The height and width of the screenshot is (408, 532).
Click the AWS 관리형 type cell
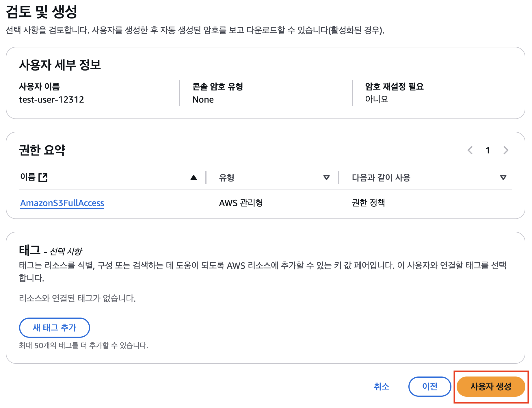point(241,203)
